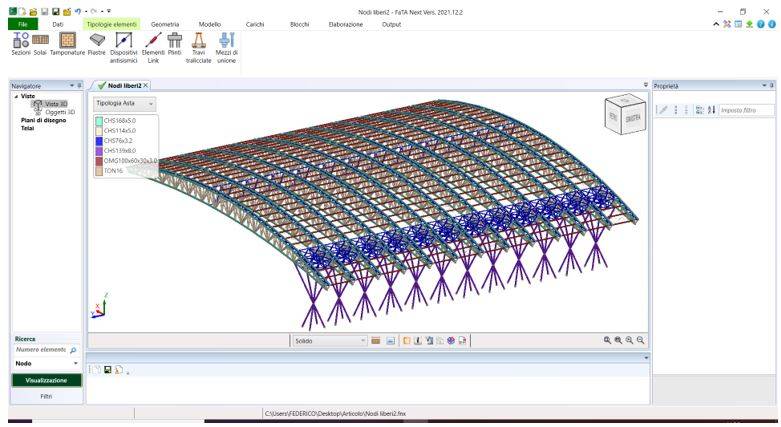Click the blue help question mark icon
Screen dimensions: 781x427
pos(761,24)
